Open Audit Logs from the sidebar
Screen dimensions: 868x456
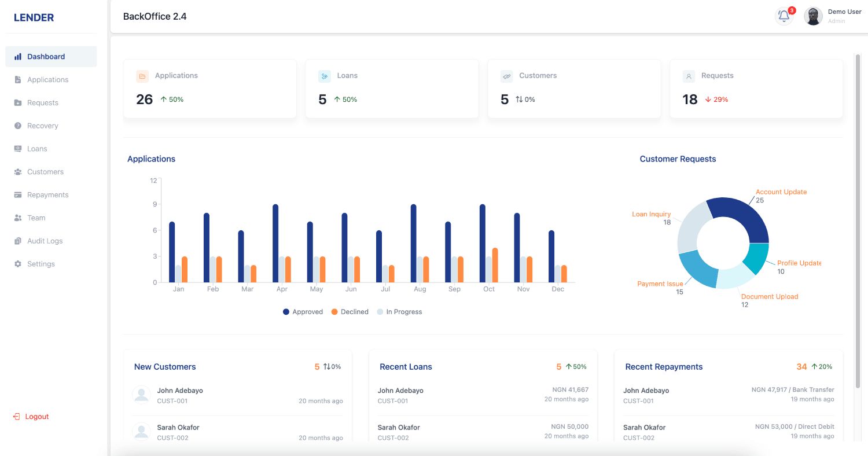pyautogui.click(x=45, y=241)
